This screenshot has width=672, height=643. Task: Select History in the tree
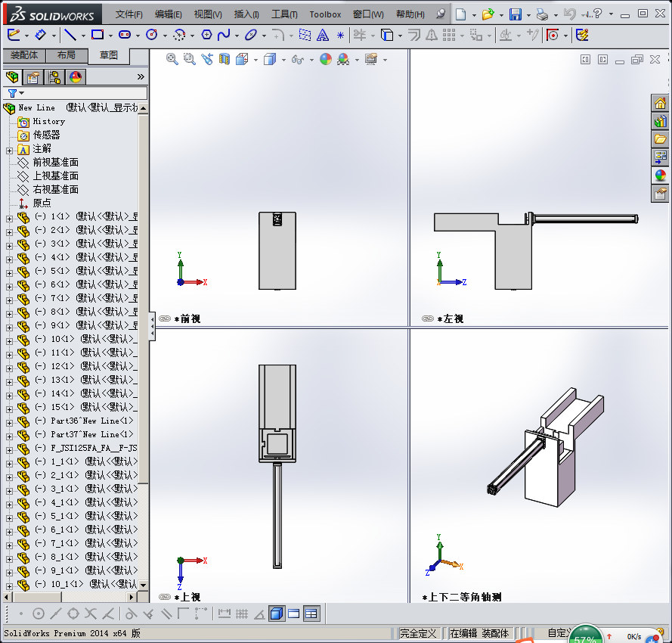pyautogui.click(x=49, y=121)
